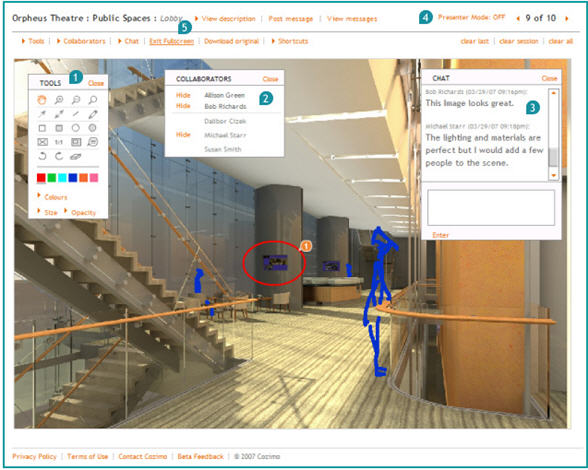Image resolution: width=588 pixels, height=470 pixels.
Task: Toggle Presenter Mode OFF setting
Action: [x=471, y=17]
